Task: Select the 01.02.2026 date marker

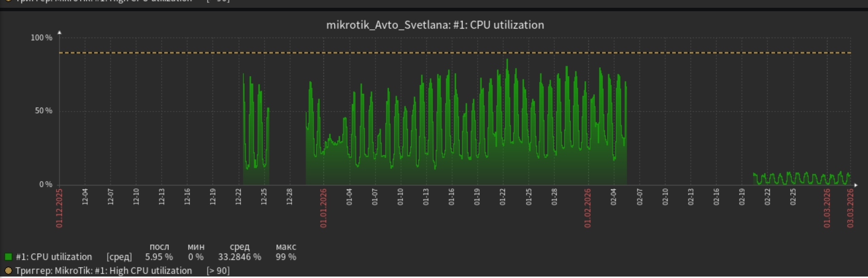Action: coord(588,208)
